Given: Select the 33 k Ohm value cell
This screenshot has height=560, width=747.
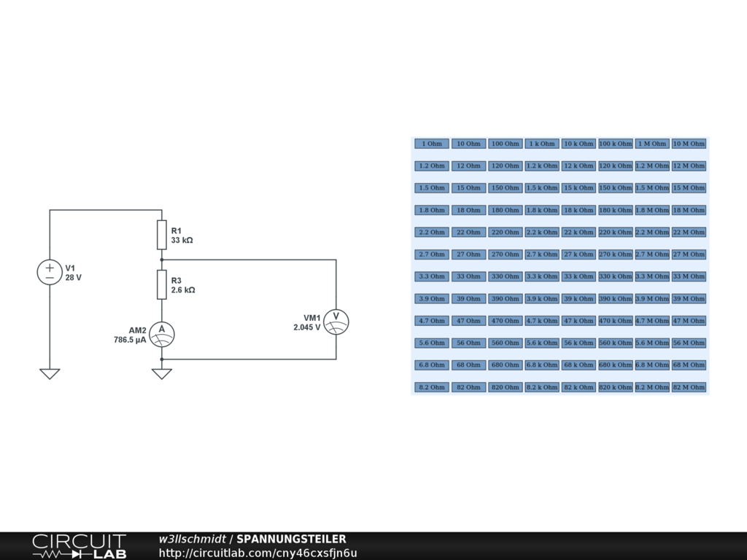Looking at the screenshot, I should [578, 276].
